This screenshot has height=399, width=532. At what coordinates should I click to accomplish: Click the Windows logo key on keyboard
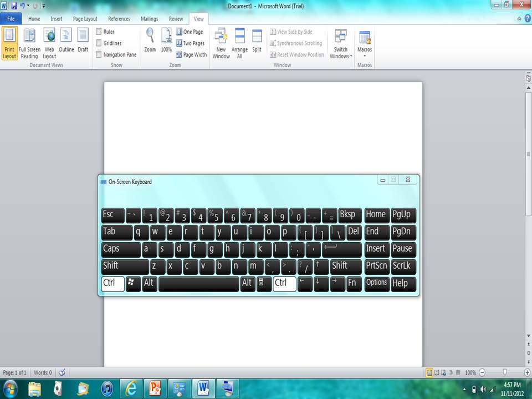[x=133, y=284]
